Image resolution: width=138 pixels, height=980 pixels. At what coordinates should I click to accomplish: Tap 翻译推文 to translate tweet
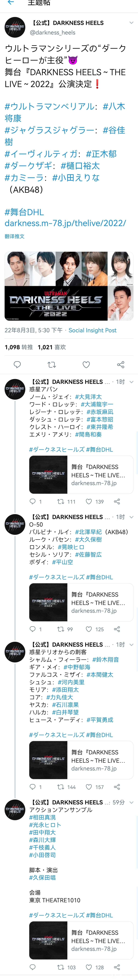[x=14, y=236]
